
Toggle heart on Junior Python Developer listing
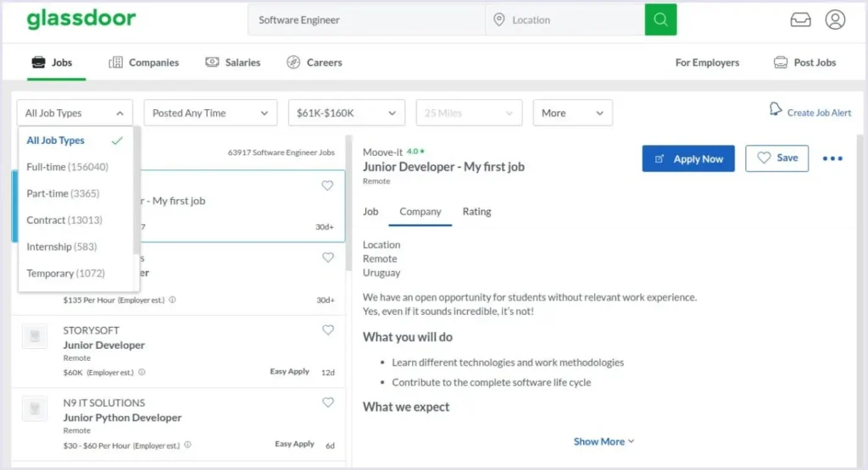point(328,402)
